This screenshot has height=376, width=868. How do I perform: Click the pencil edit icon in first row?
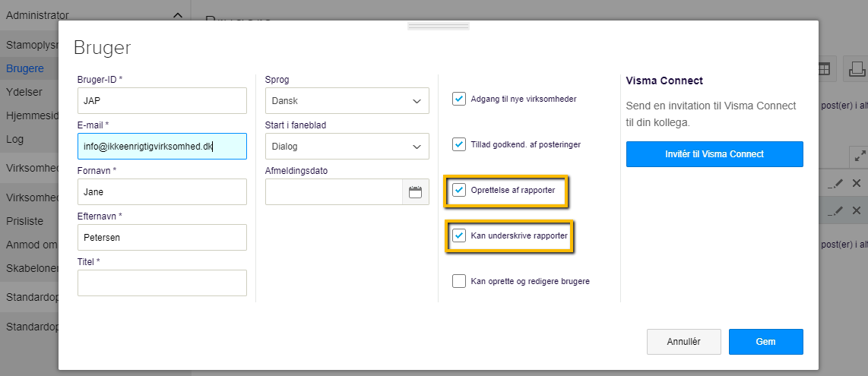click(x=835, y=183)
